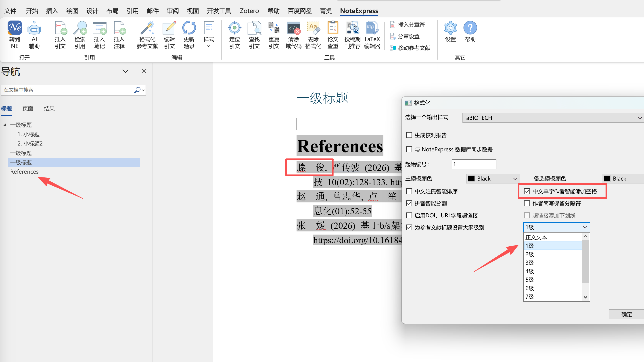This screenshot has height=362, width=644.
Task: Click the search box dropdown arrow
Action: [x=143, y=90]
